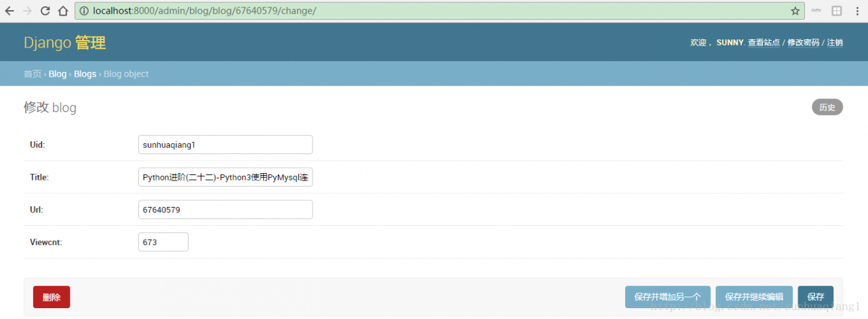
Task: Open the Blog app breadcrumb link
Action: [x=58, y=74]
